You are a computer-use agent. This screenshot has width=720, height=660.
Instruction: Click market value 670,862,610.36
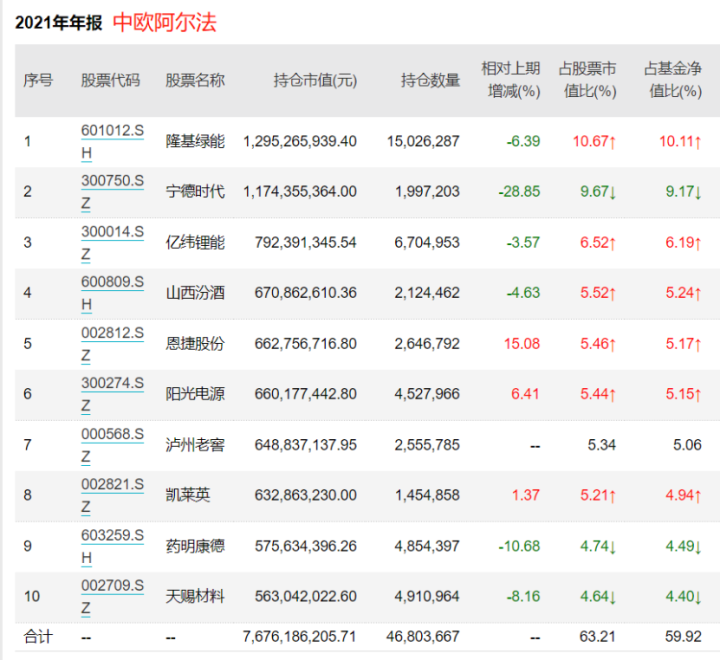(x=306, y=293)
